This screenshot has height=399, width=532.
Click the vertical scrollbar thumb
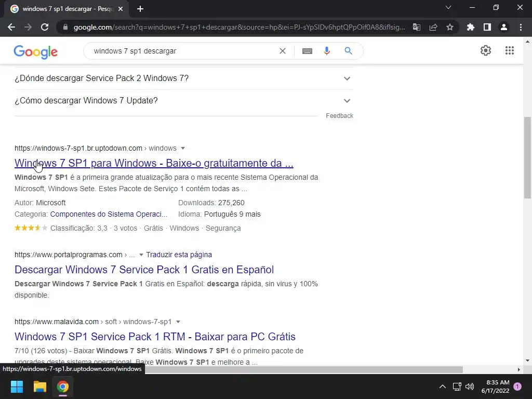point(527,157)
